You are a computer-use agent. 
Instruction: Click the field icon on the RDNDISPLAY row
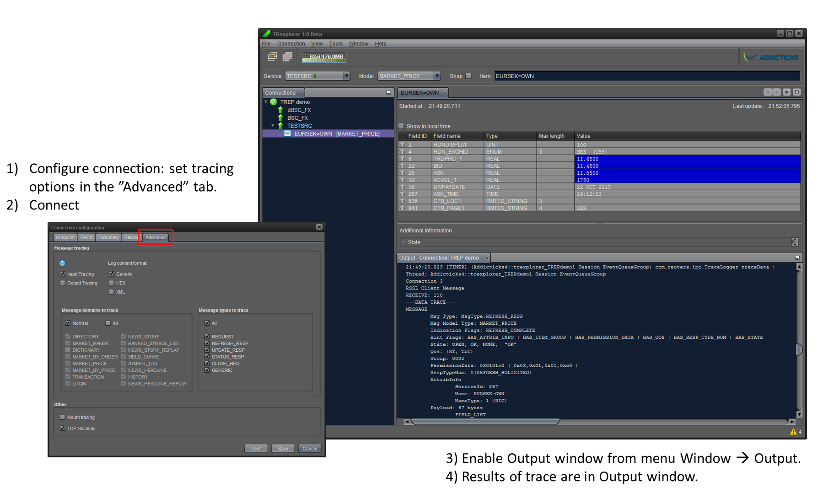tap(402, 145)
